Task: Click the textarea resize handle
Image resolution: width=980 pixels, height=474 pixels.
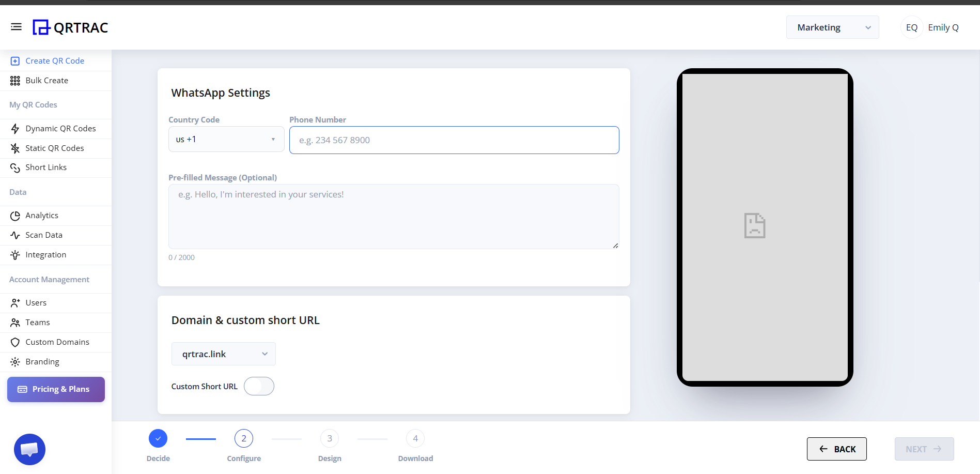Action: point(615,246)
